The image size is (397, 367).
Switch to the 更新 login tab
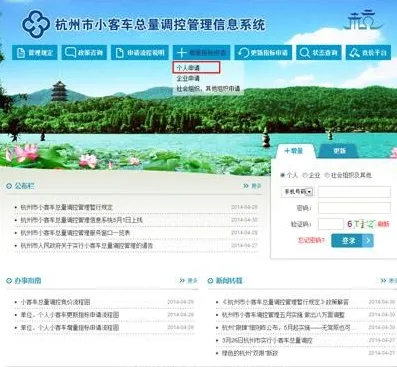click(x=339, y=151)
